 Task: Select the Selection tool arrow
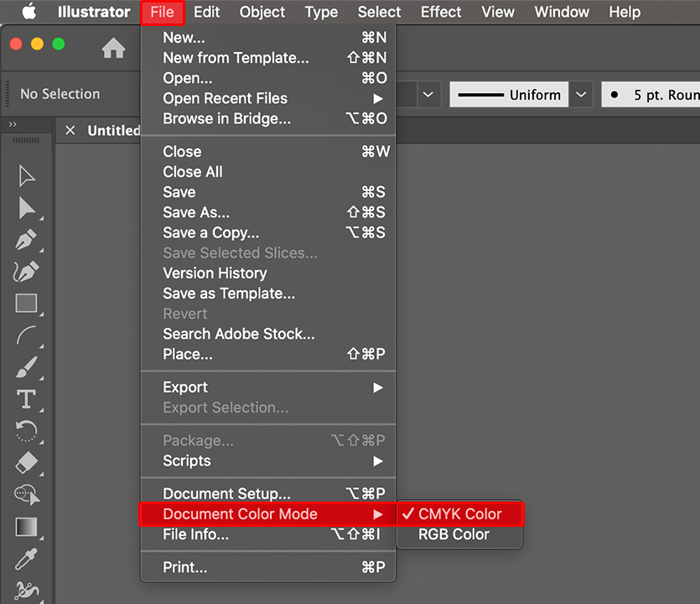26,175
